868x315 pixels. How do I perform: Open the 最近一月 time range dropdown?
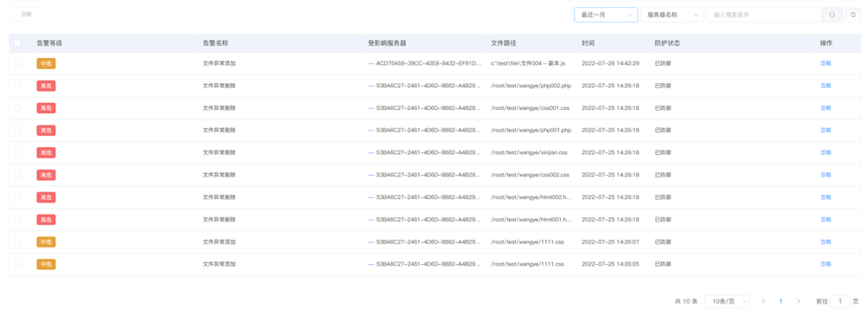606,15
